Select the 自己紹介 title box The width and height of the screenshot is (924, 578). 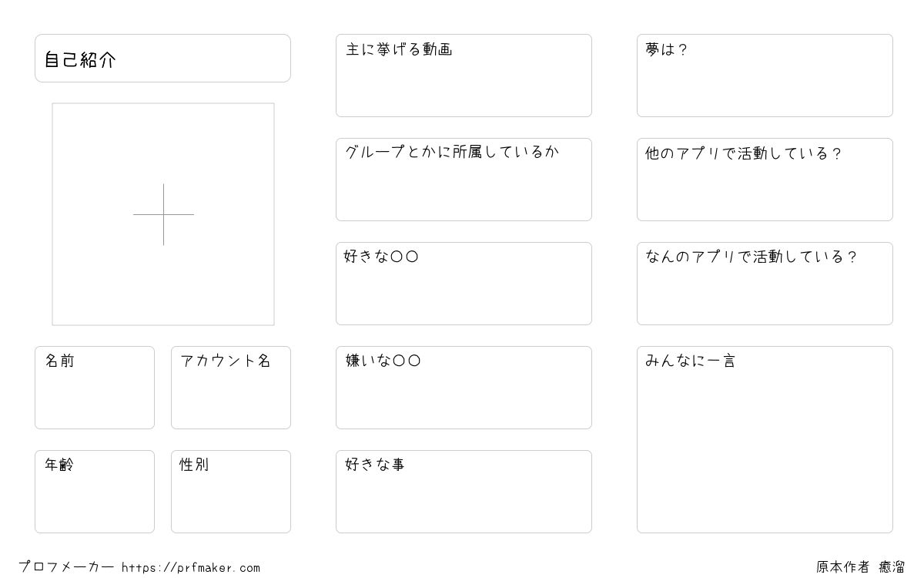162,58
